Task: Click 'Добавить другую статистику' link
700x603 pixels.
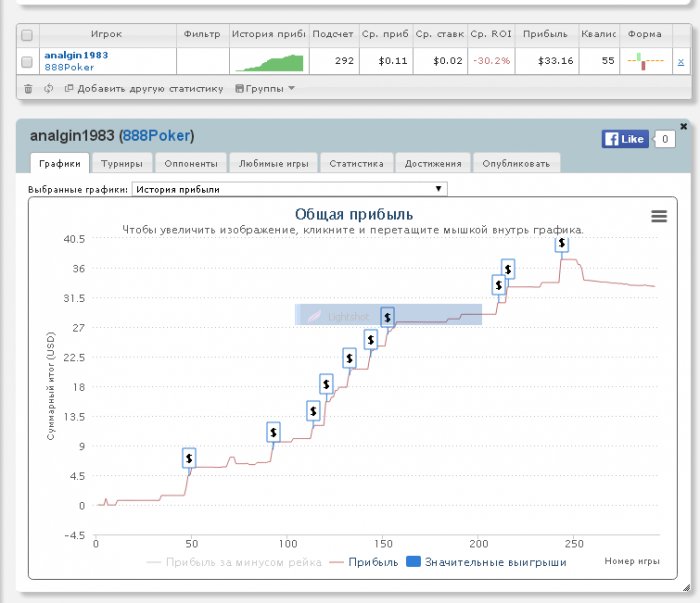Action: point(143,88)
